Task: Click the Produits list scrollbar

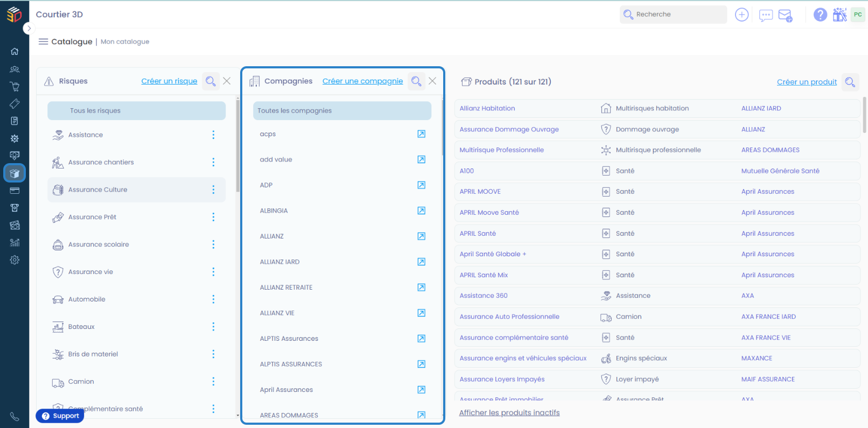Action: (x=865, y=115)
